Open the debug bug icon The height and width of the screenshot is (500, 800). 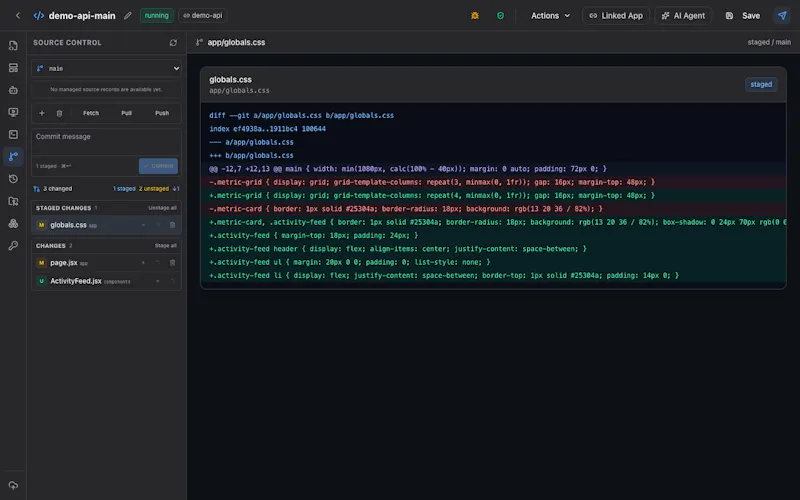coord(475,15)
